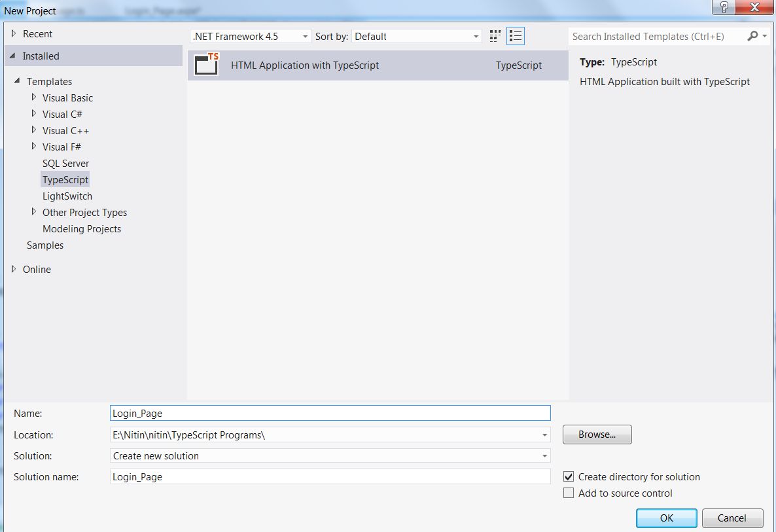The height and width of the screenshot is (532, 776).
Task: Switch to small icons view
Action: [495, 36]
